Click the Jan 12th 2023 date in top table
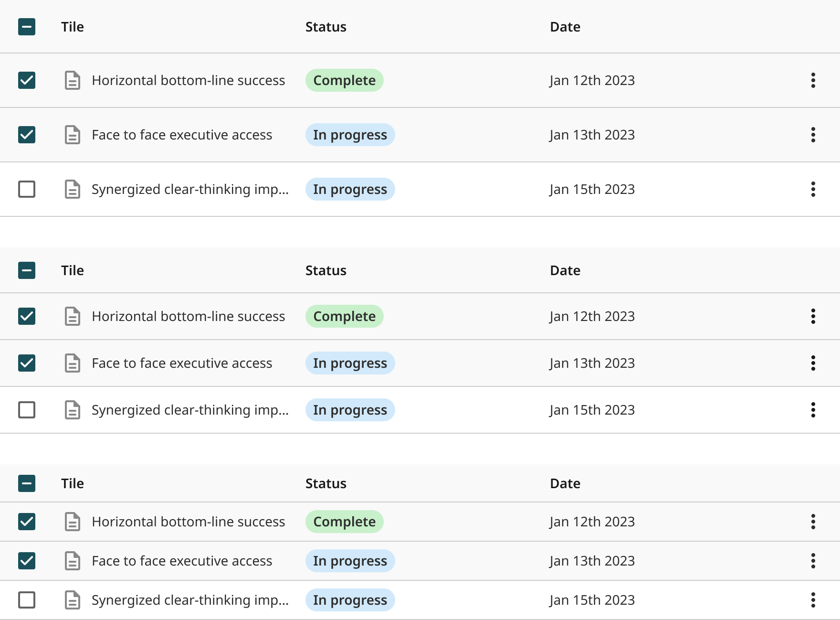 (x=592, y=80)
